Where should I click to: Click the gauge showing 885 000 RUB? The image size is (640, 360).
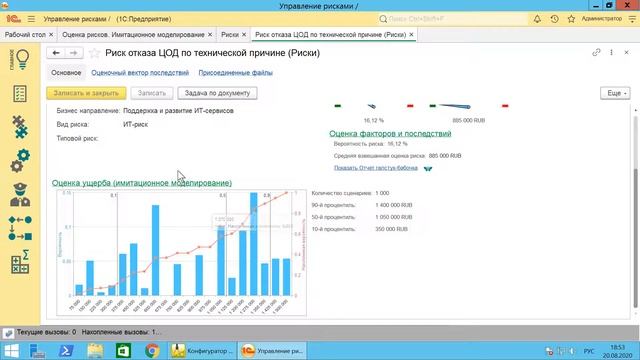(469, 111)
